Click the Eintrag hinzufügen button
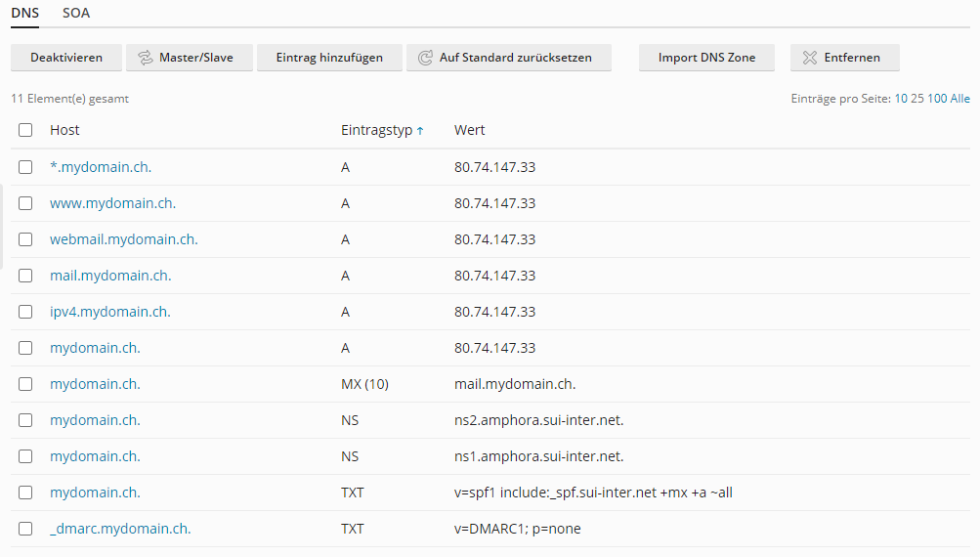This screenshot has height=557, width=980. coord(329,58)
